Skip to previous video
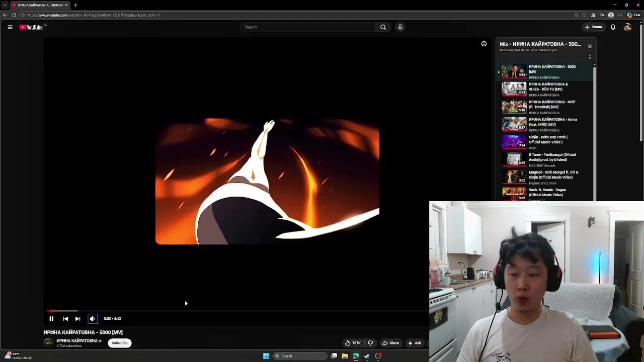The image size is (644, 362). pyautogui.click(x=65, y=318)
